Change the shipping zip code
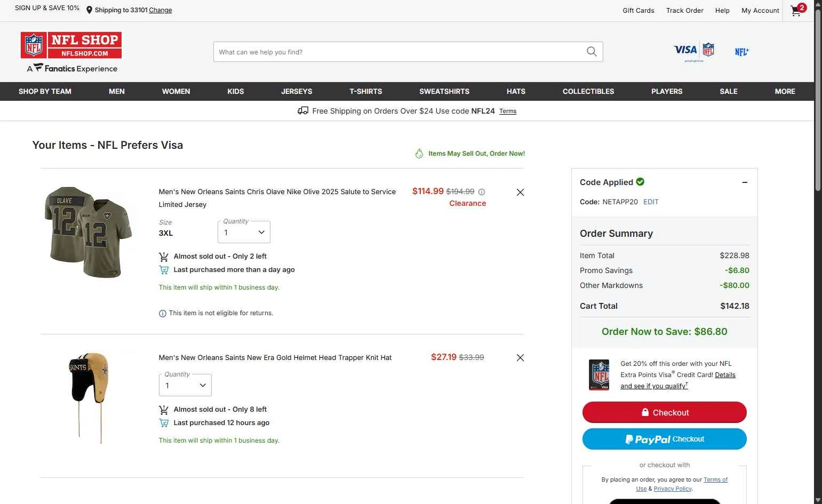Image resolution: width=822 pixels, height=504 pixels. tap(161, 10)
